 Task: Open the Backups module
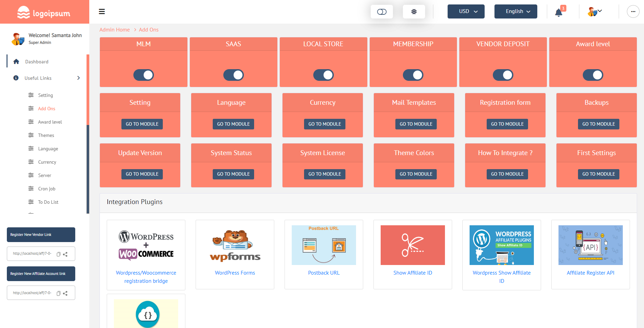[x=598, y=124]
